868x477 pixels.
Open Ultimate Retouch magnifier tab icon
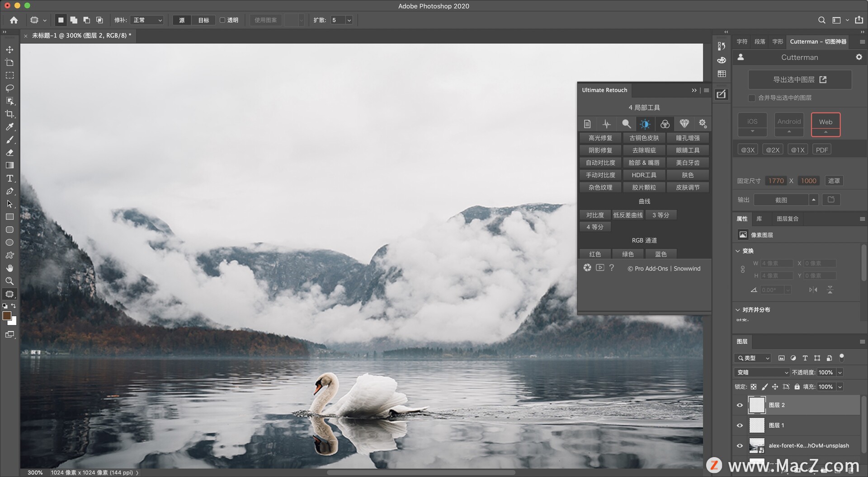626,124
